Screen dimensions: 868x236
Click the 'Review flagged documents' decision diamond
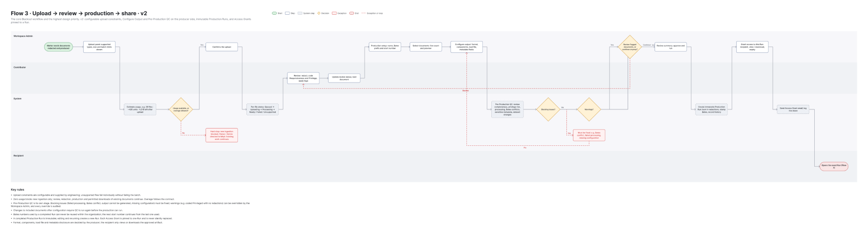click(630, 47)
